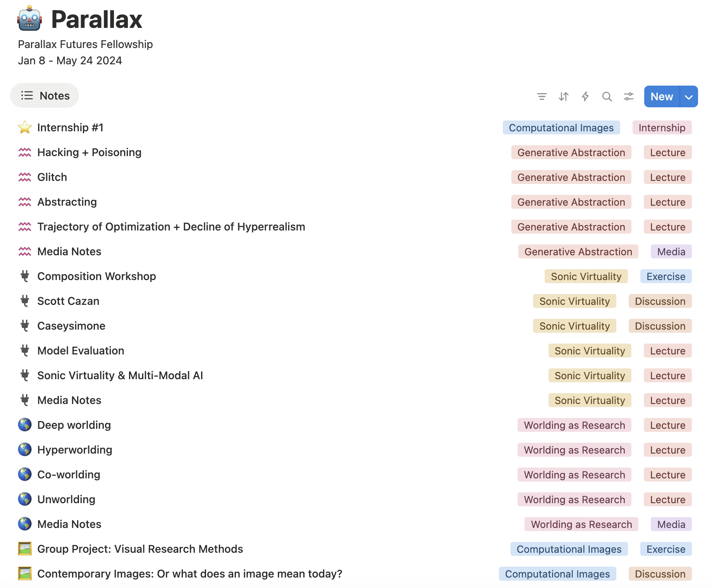
Task: Open the New button dropdown arrow
Action: coord(689,96)
